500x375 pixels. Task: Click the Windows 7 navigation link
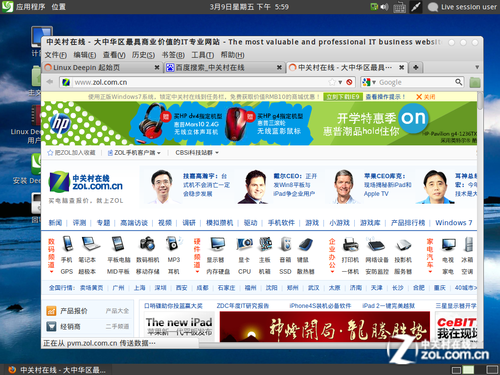pyautogui.click(x=454, y=222)
